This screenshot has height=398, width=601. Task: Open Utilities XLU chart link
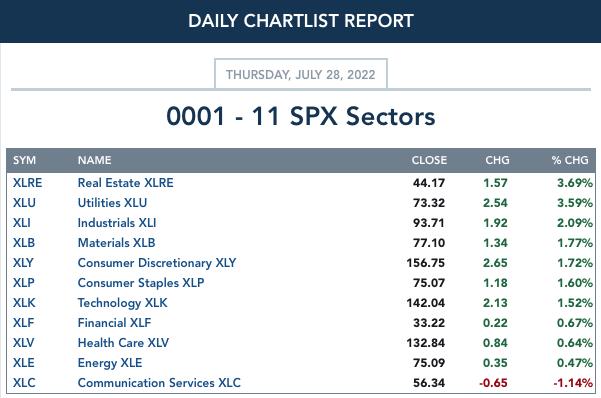tap(112, 203)
